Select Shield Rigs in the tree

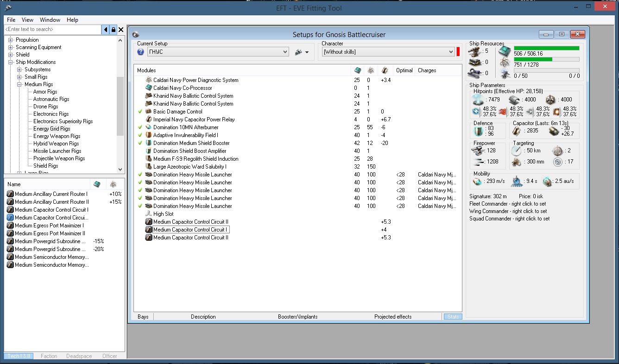click(45, 166)
